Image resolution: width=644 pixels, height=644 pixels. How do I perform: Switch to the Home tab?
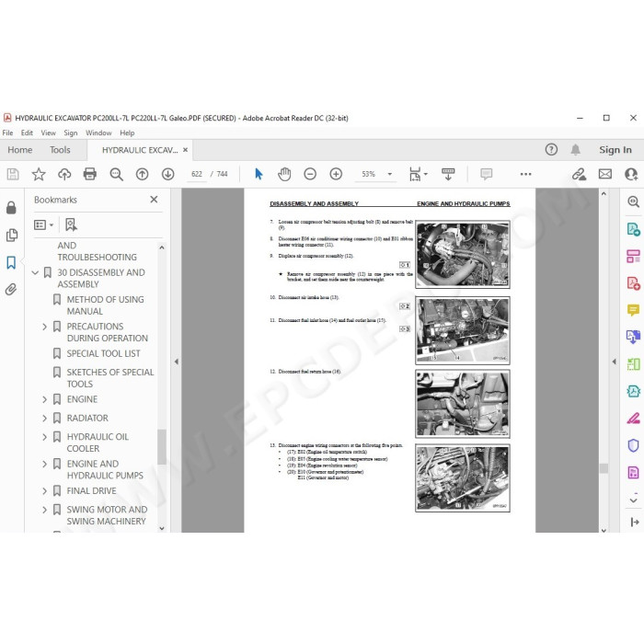[19, 150]
